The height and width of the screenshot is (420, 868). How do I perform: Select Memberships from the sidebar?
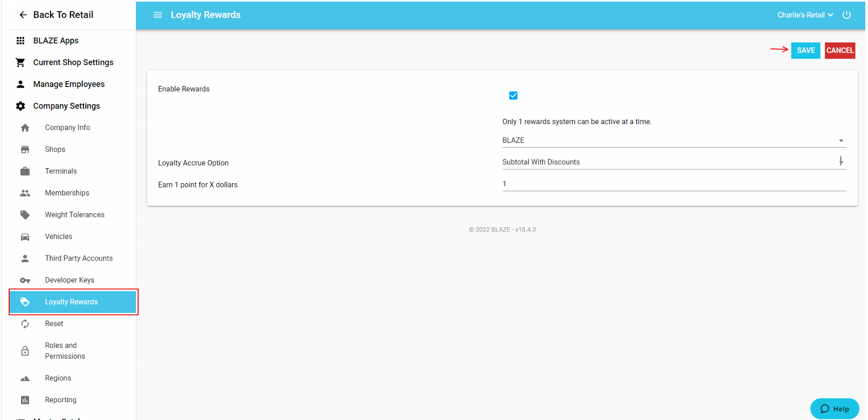click(67, 193)
